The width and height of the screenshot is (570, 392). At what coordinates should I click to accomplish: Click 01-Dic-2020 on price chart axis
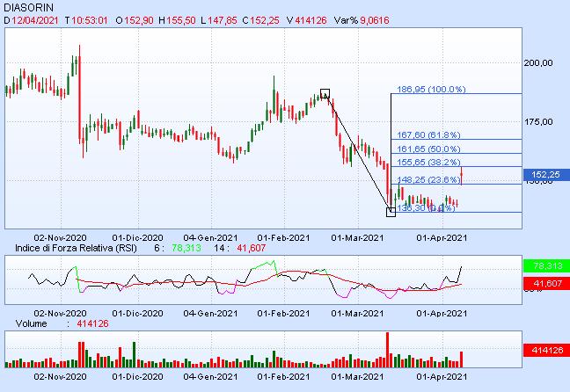coord(137,238)
